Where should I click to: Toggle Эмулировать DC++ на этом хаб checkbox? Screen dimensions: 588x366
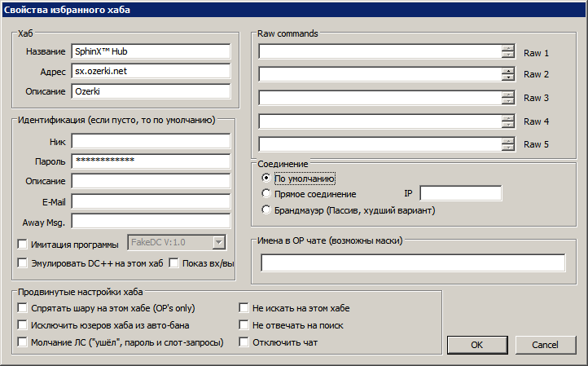pyautogui.click(x=23, y=263)
